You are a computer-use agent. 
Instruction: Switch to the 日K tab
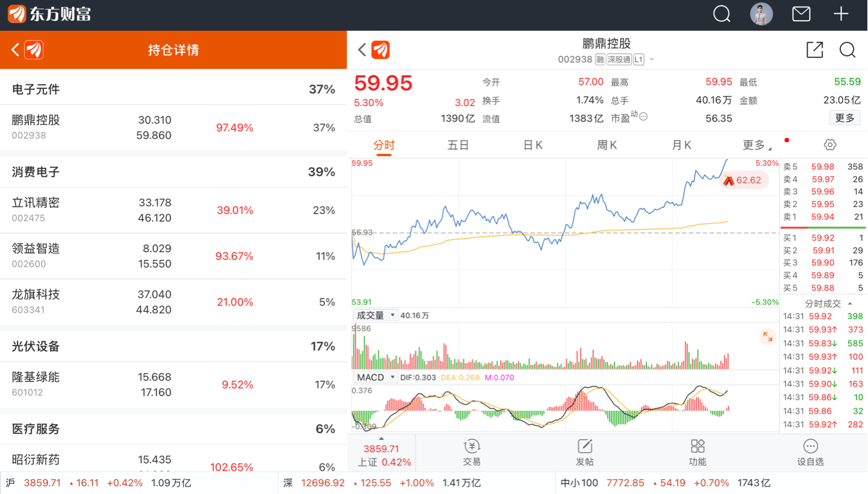coord(533,145)
